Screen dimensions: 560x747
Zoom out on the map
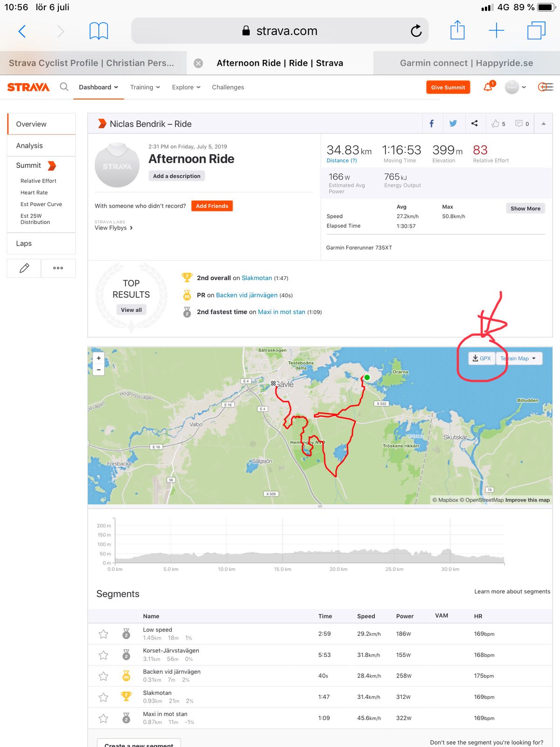tap(98, 370)
